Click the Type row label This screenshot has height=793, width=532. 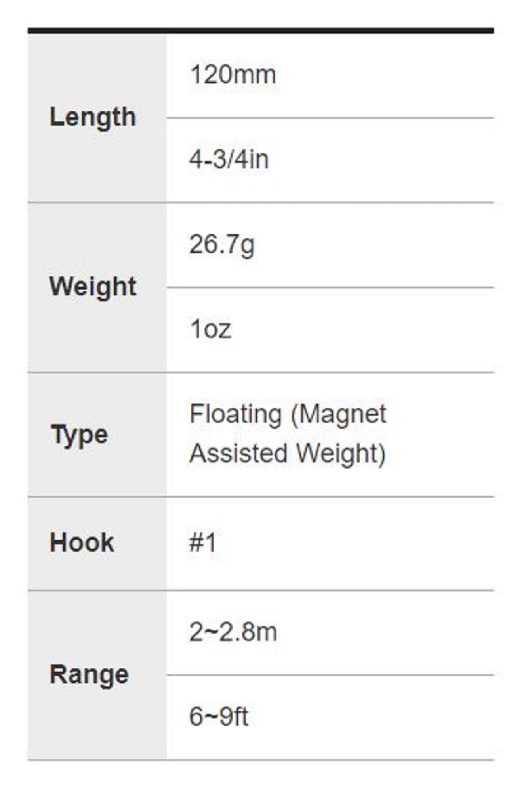(x=79, y=435)
